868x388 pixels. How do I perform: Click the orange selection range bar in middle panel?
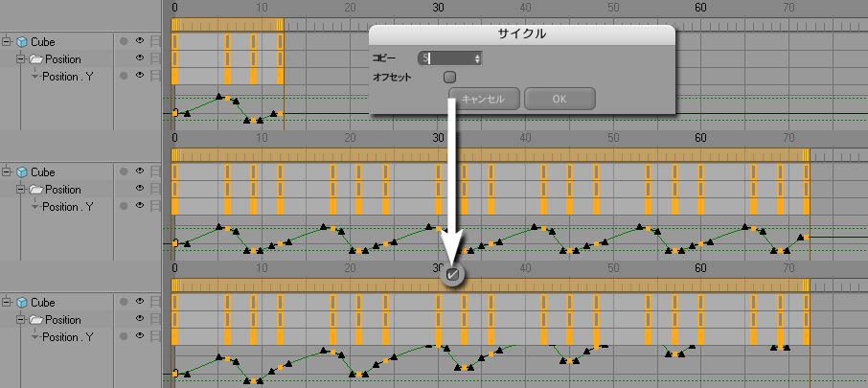point(491,155)
